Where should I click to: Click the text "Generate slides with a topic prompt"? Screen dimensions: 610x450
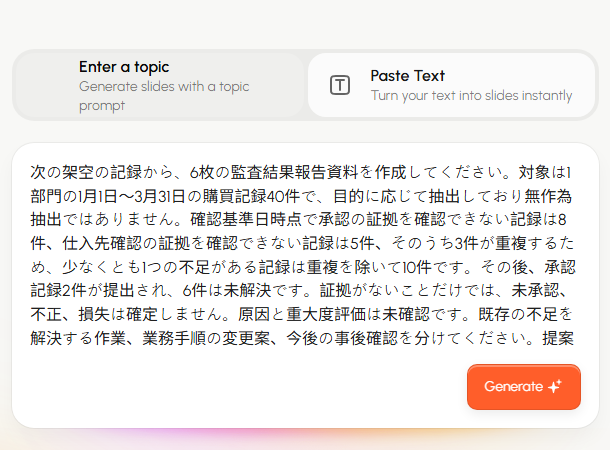pyautogui.click(x=164, y=96)
